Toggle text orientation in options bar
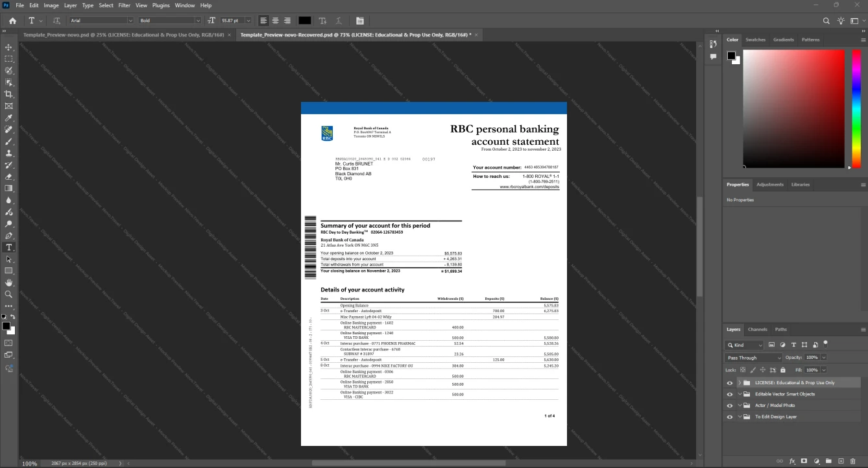The height and width of the screenshot is (468, 868). [56, 21]
